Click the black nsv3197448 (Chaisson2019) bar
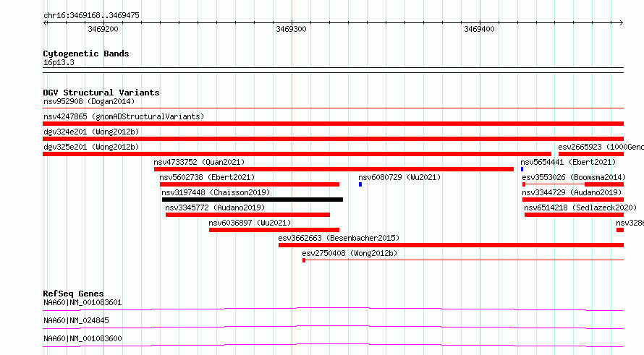This screenshot has height=355, width=644. point(253,200)
